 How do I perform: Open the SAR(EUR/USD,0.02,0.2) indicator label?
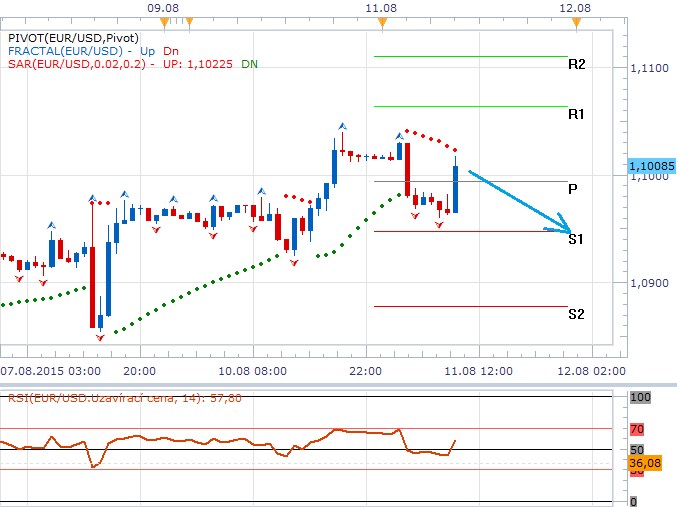click(x=78, y=63)
